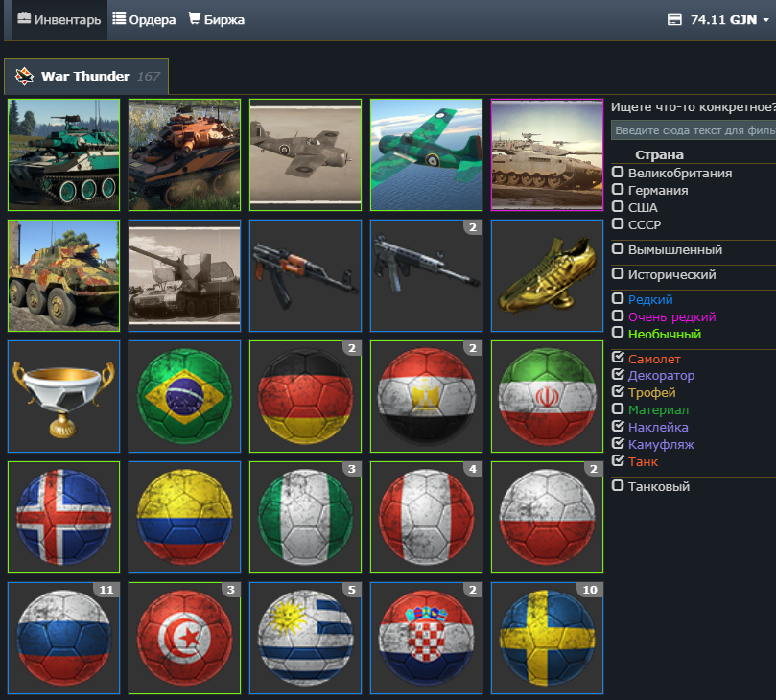Go to the Ордера section

click(145, 19)
